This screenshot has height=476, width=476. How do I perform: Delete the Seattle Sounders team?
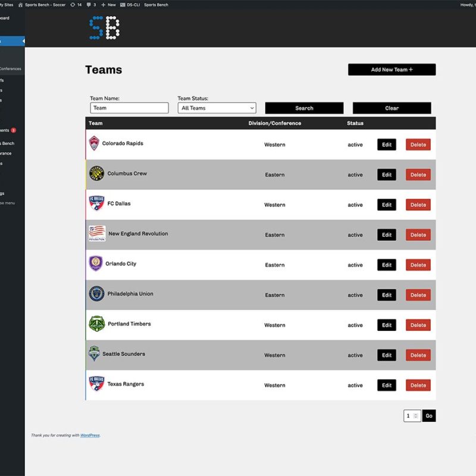(418, 355)
